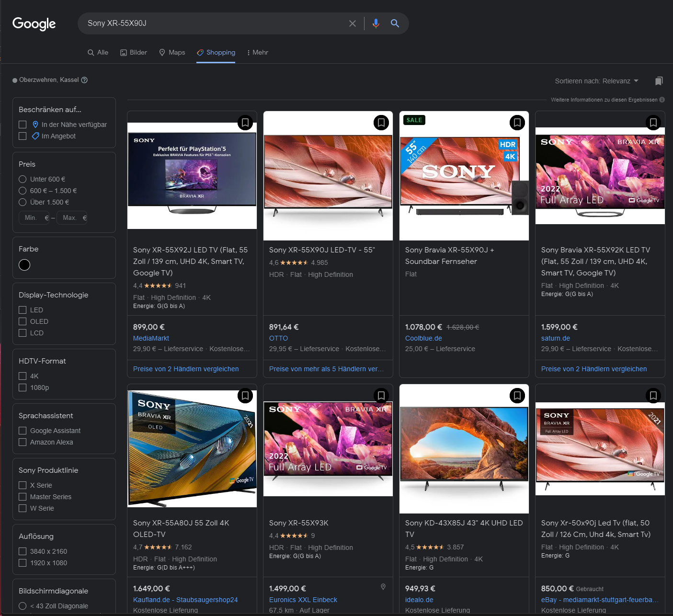Enable In der Nähe verfügbar checkbox
The width and height of the screenshot is (673, 616).
(23, 125)
